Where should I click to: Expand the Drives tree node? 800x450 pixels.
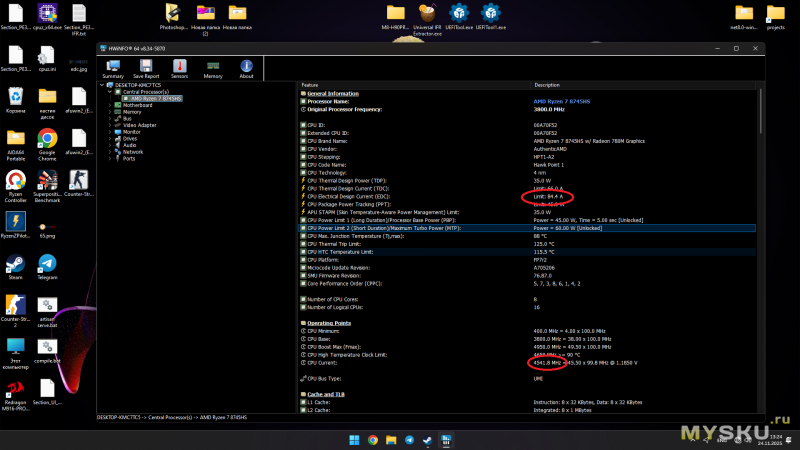(x=110, y=138)
